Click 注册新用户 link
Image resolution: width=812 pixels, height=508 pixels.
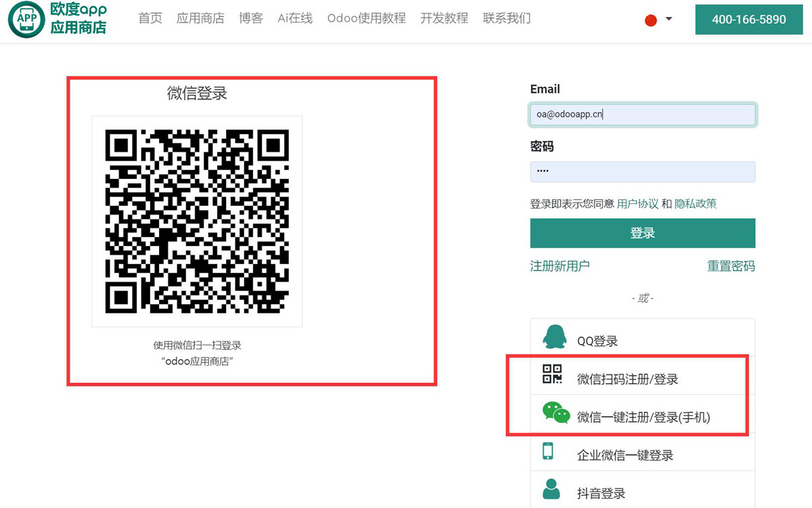(560, 266)
